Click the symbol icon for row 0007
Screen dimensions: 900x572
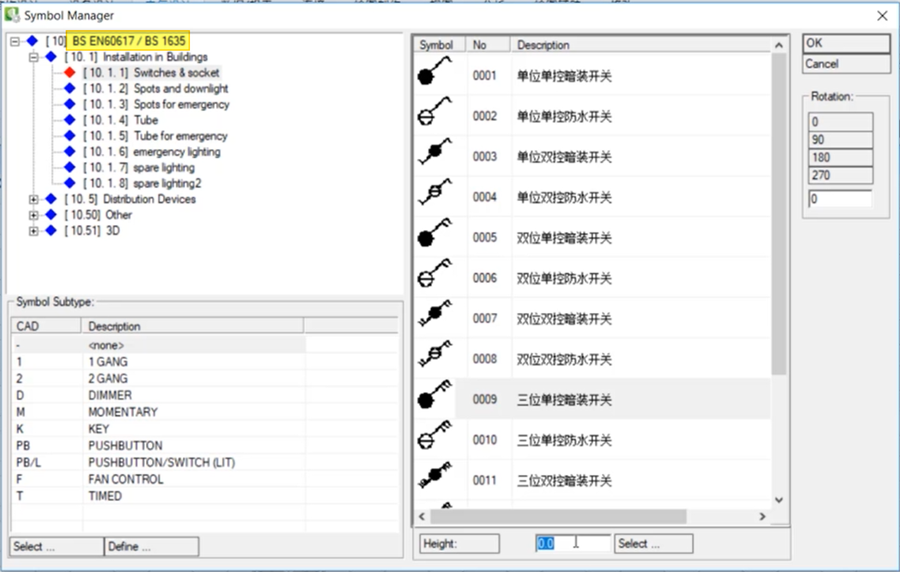tap(435, 314)
